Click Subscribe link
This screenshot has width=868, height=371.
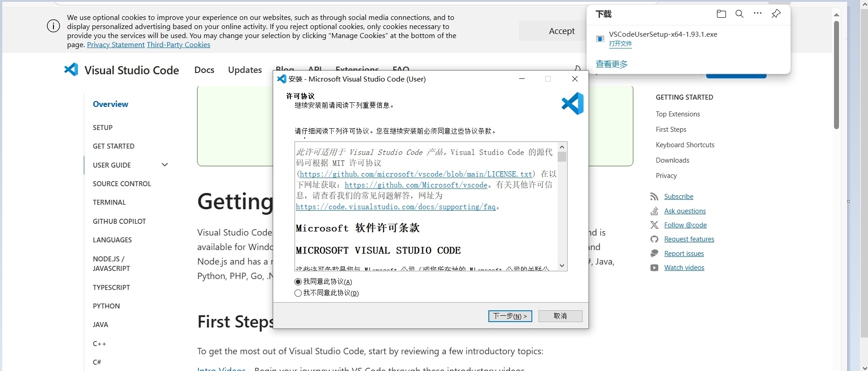(679, 197)
